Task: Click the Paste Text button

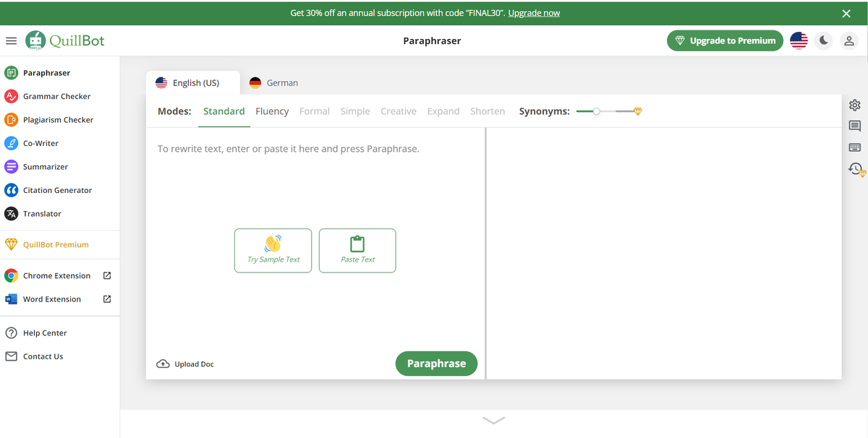Action: pyautogui.click(x=357, y=251)
